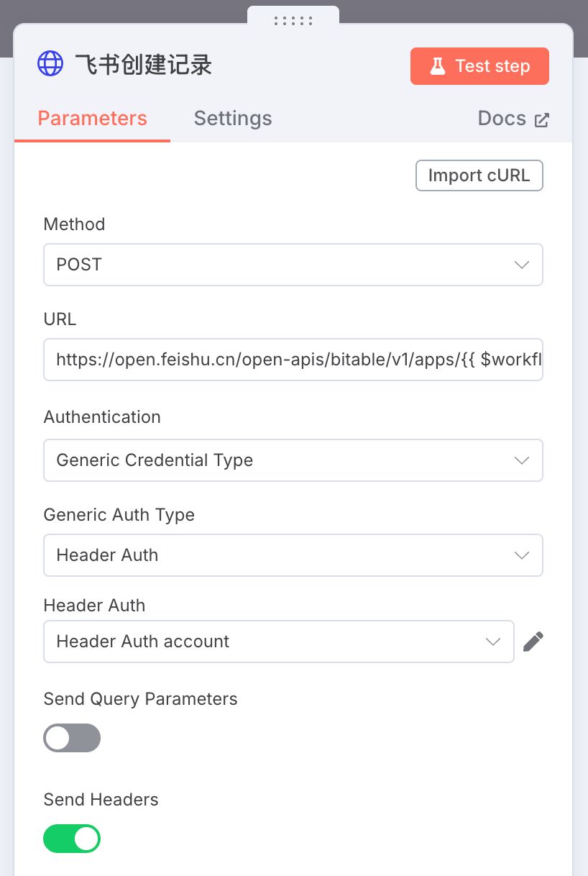Enable the Send Query Parameters toggle
The image size is (588, 876).
[72, 738]
